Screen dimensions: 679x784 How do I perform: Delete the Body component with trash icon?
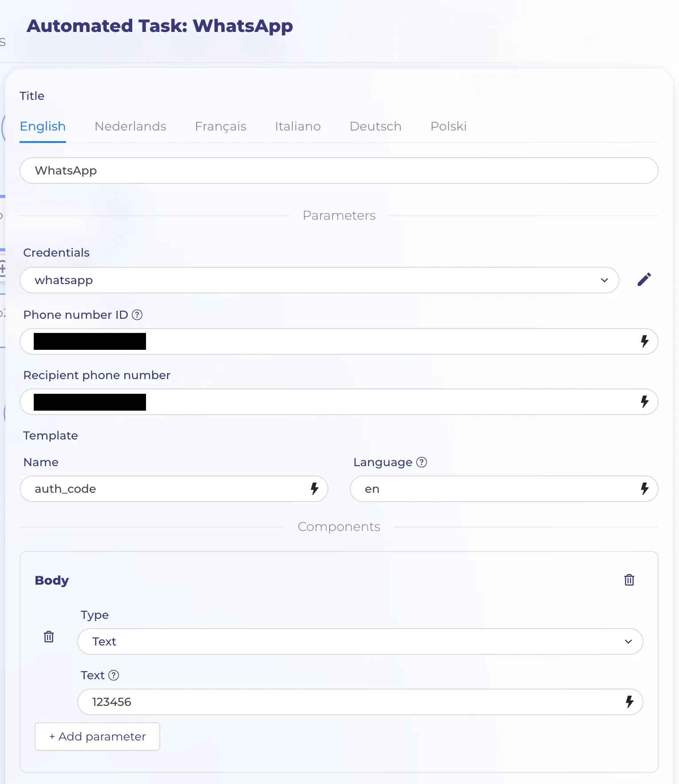tap(629, 580)
